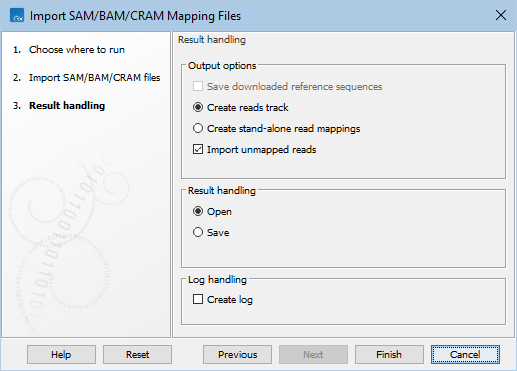Click the CLC application icon in title bar
This screenshot has height=371, width=517.
click(17, 16)
